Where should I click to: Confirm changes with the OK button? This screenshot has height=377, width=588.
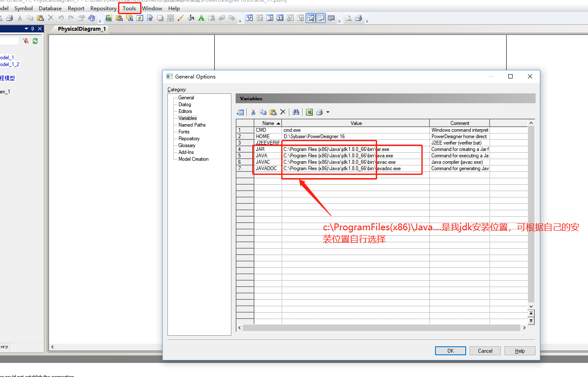(450, 351)
